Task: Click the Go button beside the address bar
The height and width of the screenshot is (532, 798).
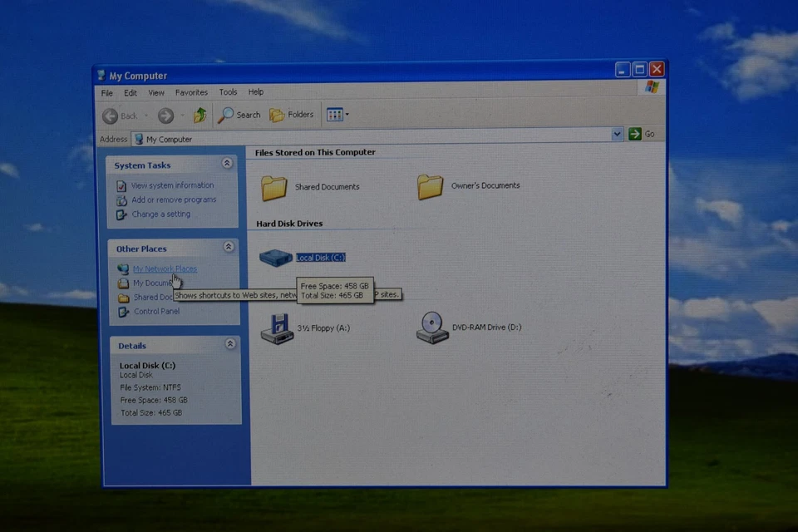Action: pyautogui.click(x=637, y=133)
